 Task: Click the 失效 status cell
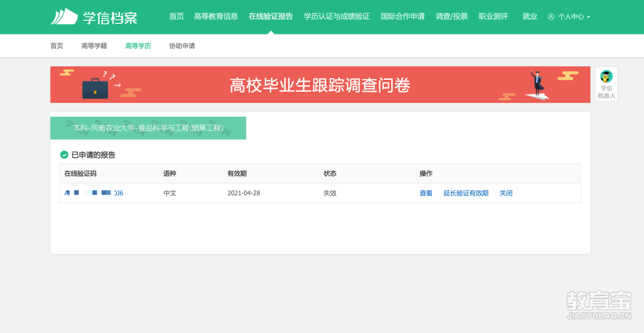pyautogui.click(x=330, y=193)
